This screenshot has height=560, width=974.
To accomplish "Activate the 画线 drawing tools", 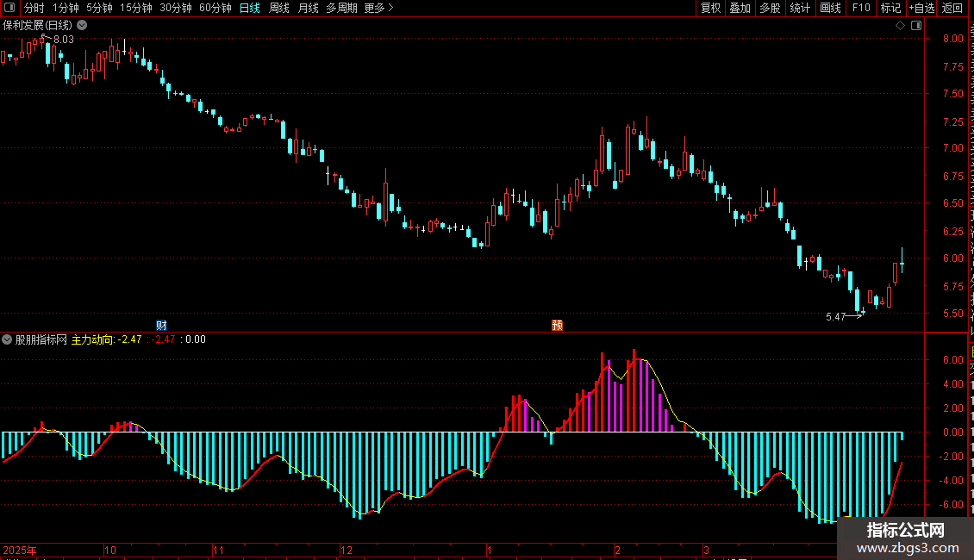I will pyautogui.click(x=831, y=8).
